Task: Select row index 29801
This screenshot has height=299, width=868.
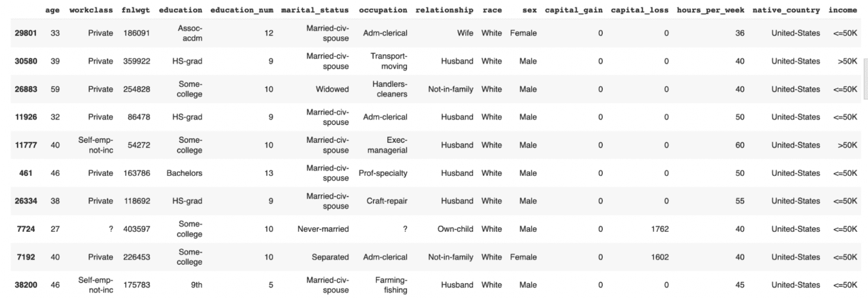Action: point(26,33)
